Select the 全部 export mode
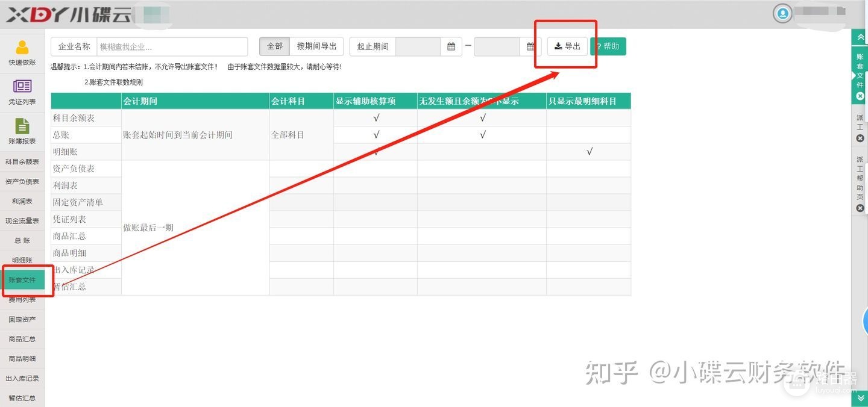This screenshot has width=868, height=407. click(274, 46)
